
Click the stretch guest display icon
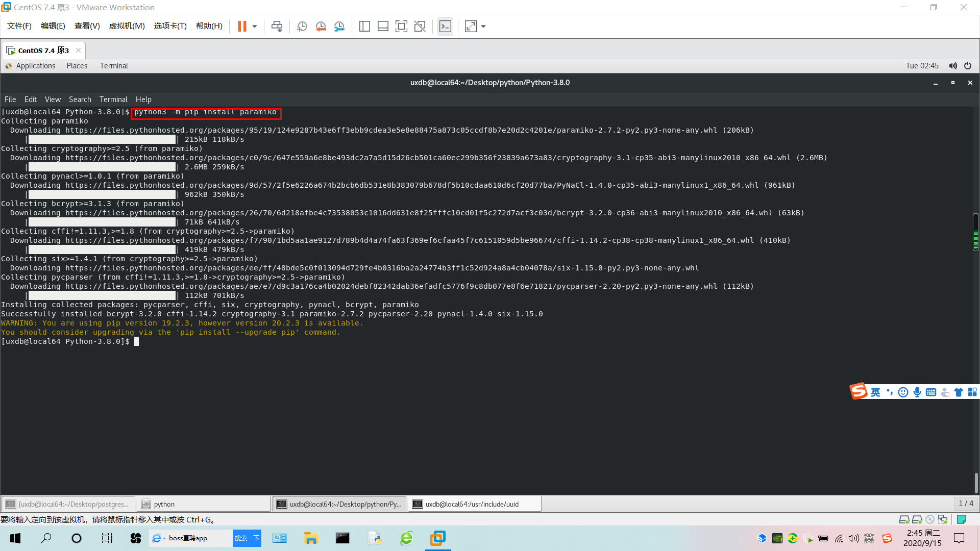pyautogui.click(x=471, y=27)
